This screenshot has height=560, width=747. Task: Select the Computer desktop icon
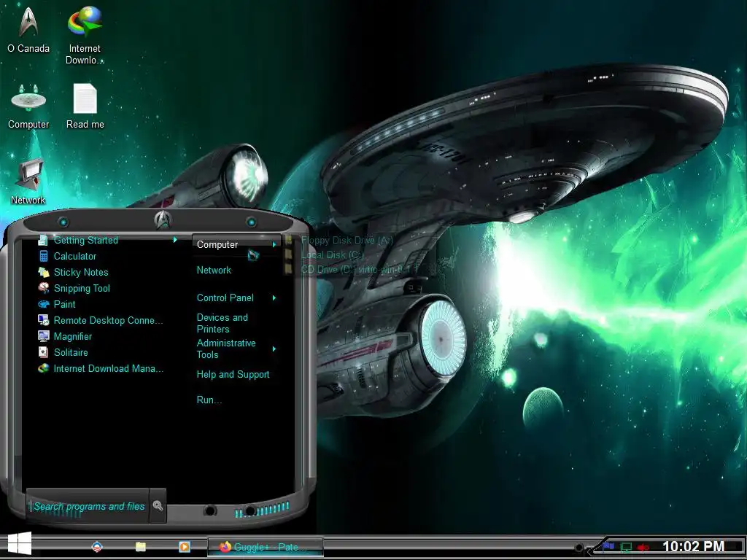[28, 106]
